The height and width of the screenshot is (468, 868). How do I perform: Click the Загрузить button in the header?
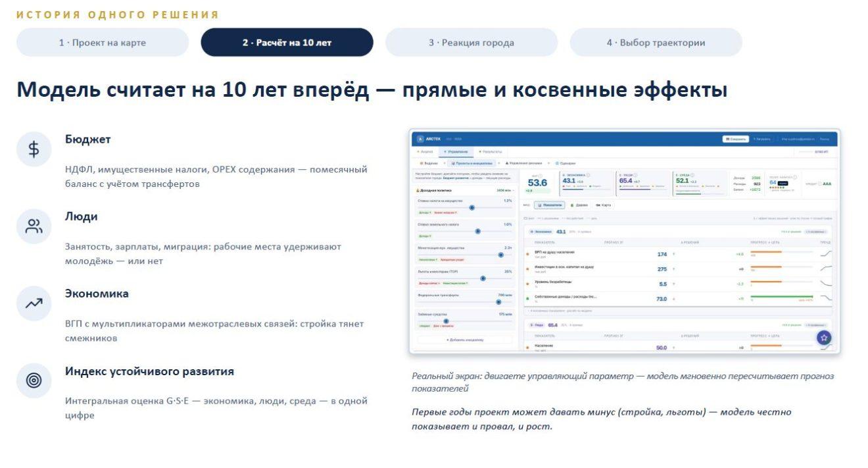pyautogui.click(x=761, y=139)
